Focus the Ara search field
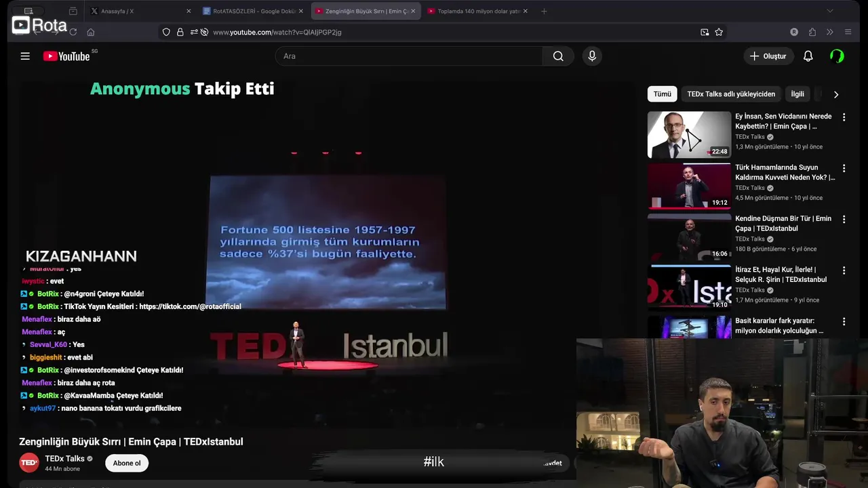This screenshot has height=488, width=868. click(409, 56)
